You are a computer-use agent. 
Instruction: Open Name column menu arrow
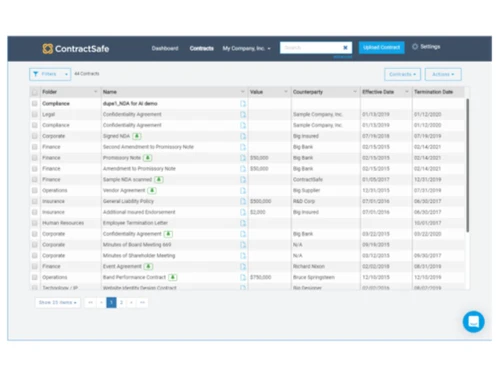click(242, 92)
